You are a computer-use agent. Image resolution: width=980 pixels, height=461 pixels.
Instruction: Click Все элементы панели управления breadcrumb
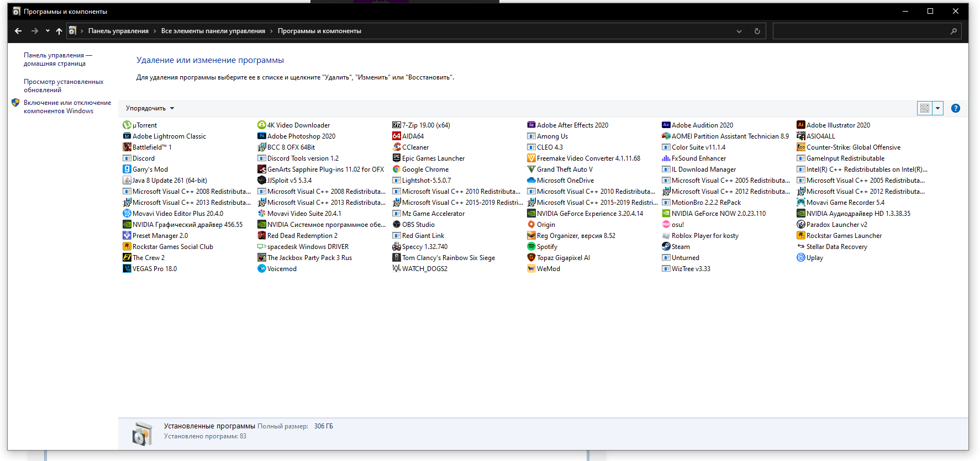tap(213, 31)
